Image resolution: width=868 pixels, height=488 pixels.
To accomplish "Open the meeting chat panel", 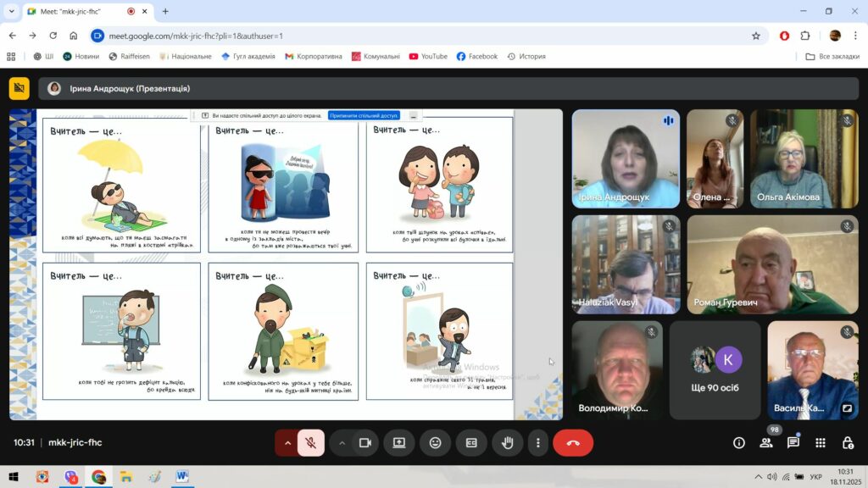I will tap(793, 442).
